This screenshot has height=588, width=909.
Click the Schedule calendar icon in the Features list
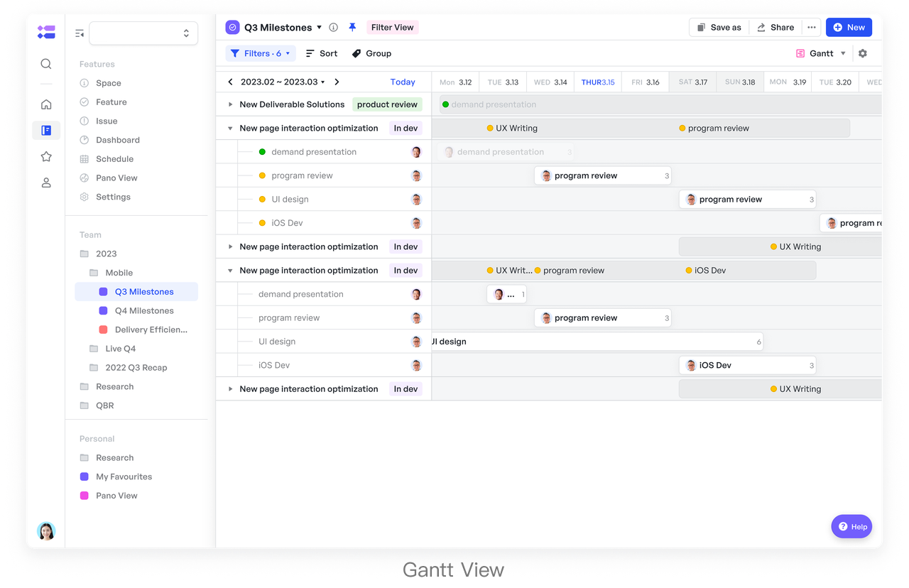[x=83, y=158]
